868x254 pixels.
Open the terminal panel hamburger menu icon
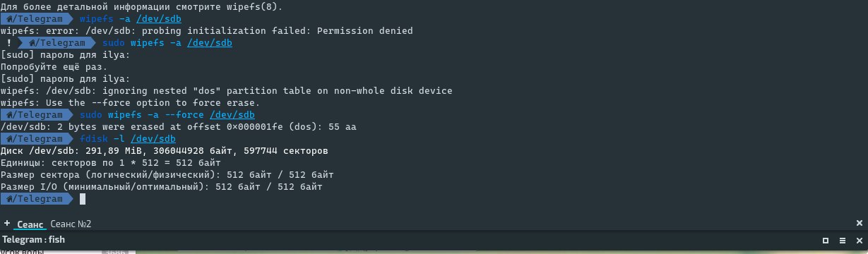click(x=842, y=240)
